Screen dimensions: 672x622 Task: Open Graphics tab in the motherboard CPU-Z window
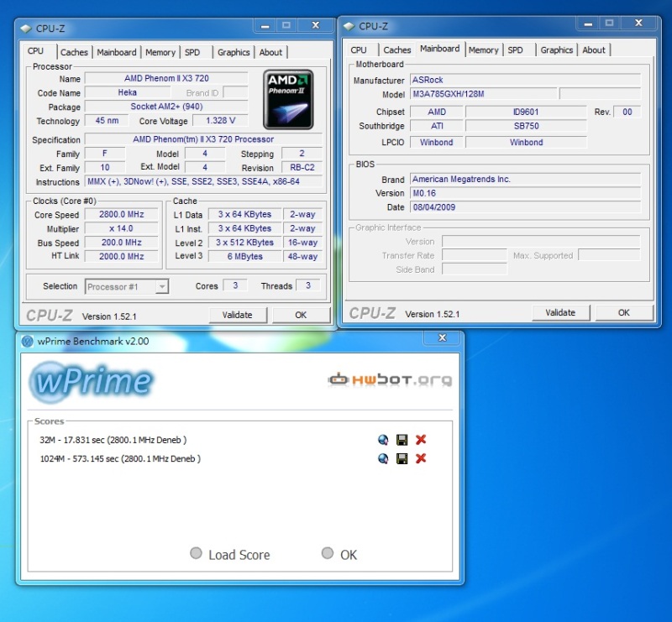557,50
